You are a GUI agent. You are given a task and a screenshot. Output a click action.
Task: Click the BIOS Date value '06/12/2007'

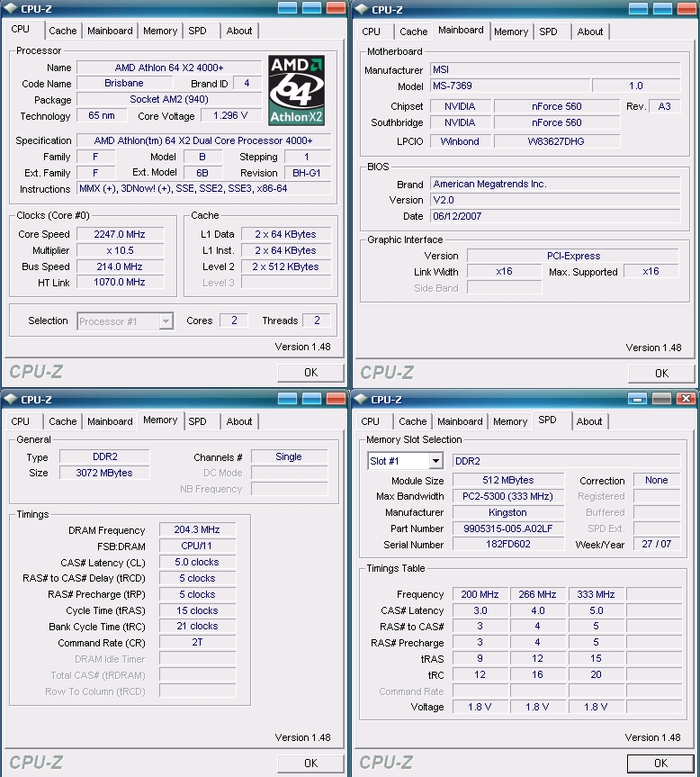pyautogui.click(x=555, y=216)
